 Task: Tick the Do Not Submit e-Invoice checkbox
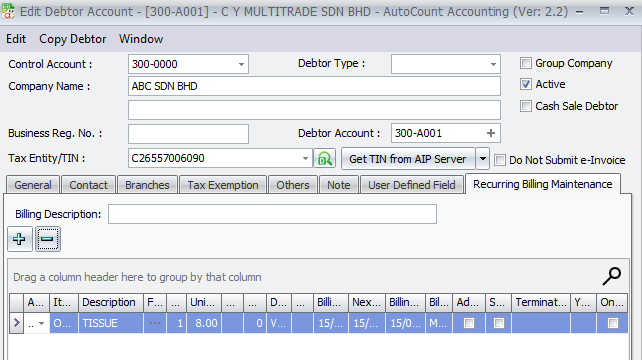[500, 160]
